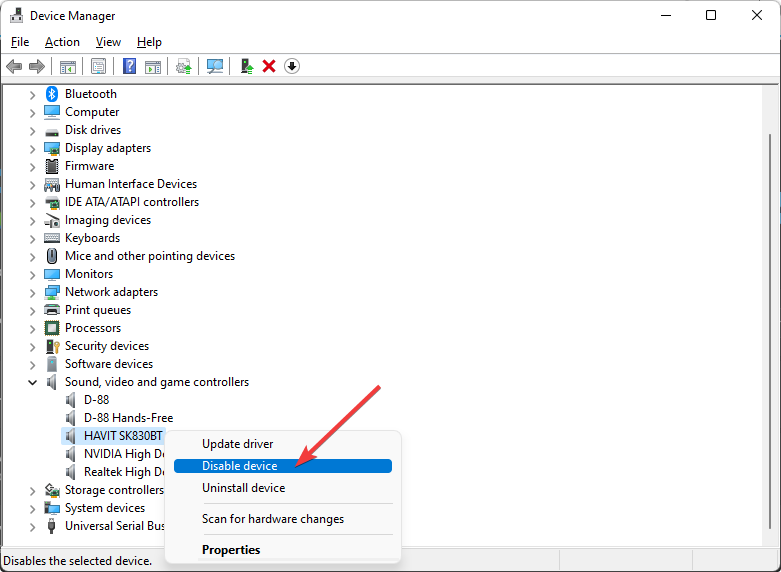The image size is (781, 572).
Task: Select the D-88 audio device
Action: point(97,400)
